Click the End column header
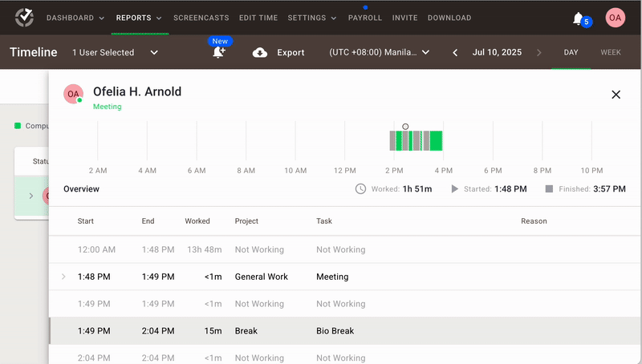The width and height of the screenshot is (642, 364). [x=148, y=220]
